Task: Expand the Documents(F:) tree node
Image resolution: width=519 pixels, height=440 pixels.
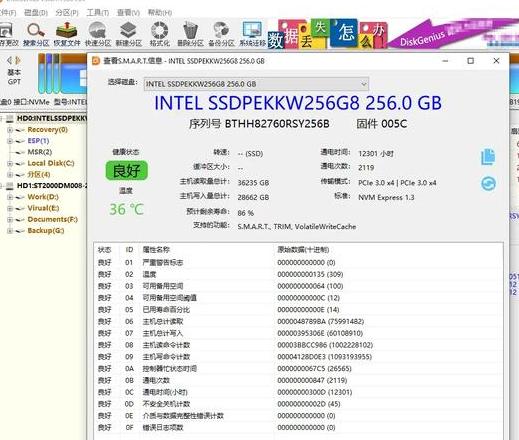Action: tap(10, 220)
